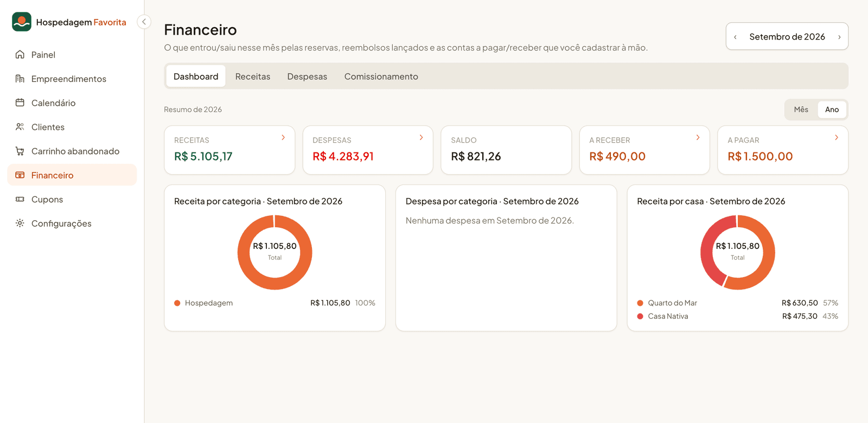Expand the Despesas card arrow
This screenshot has height=423, width=868.
pyautogui.click(x=421, y=138)
